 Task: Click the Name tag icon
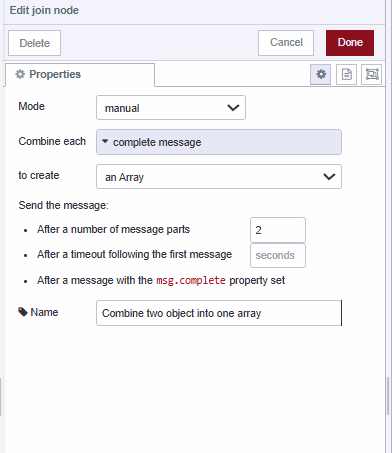pos(23,312)
